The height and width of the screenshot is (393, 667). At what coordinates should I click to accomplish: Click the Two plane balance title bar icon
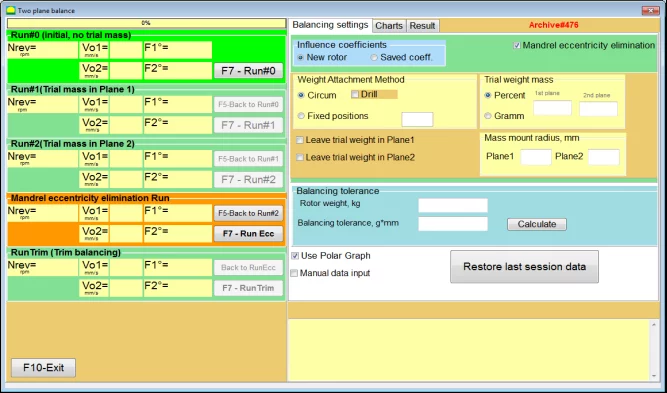tap(11, 10)
